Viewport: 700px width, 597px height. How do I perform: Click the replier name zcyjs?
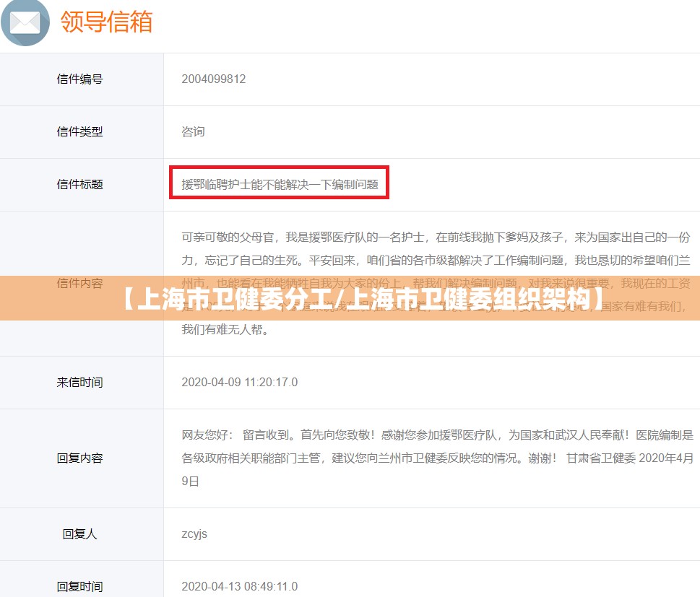(x=194, y=534)
